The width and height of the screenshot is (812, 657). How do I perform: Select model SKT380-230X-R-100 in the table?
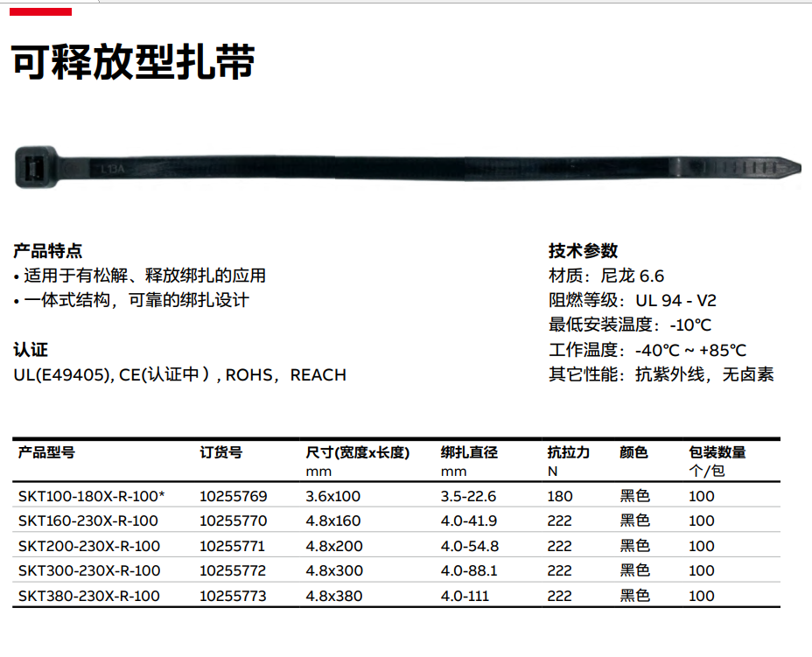click(x=88, y=596)
